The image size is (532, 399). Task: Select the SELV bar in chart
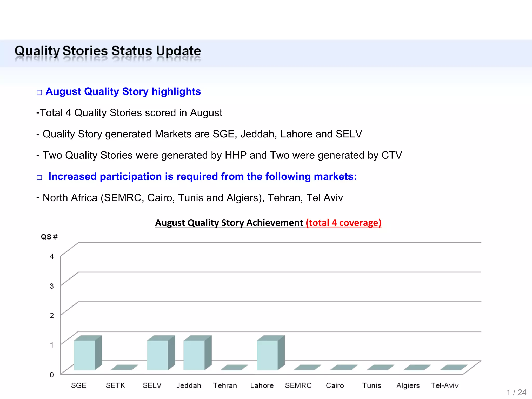tap(157, 355)
